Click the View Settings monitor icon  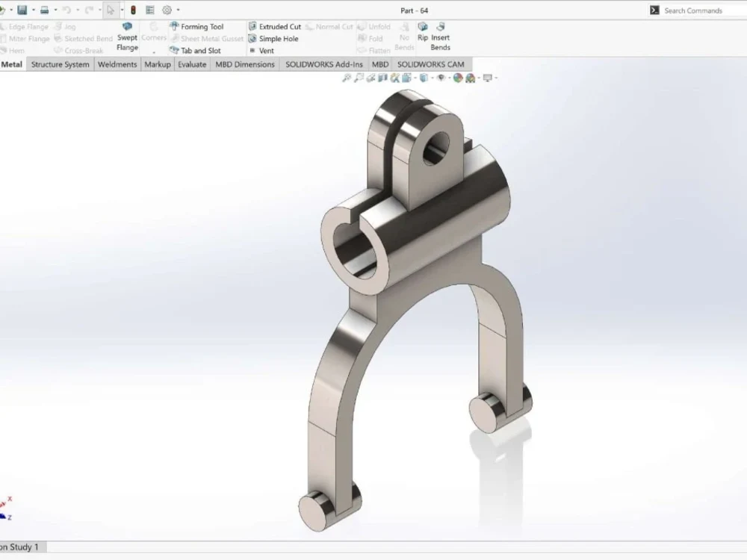pyautogui.click(x=487, y=78)
